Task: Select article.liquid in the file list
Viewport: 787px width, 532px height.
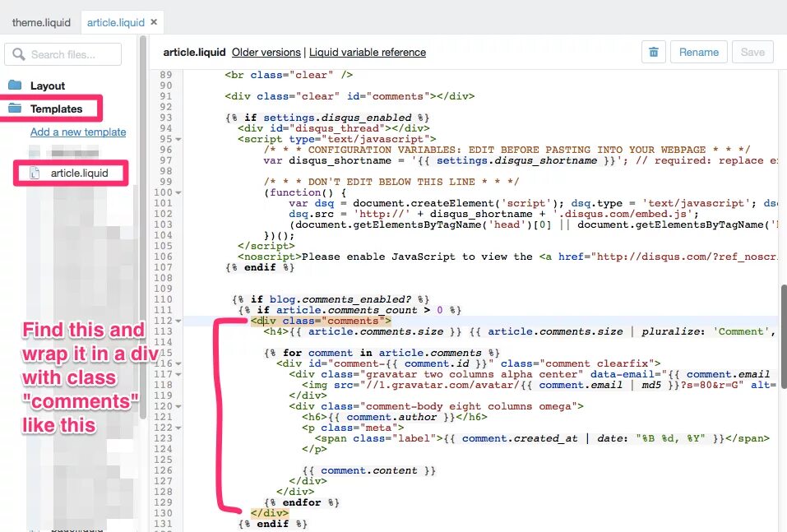Action: (x=79, y=173)
